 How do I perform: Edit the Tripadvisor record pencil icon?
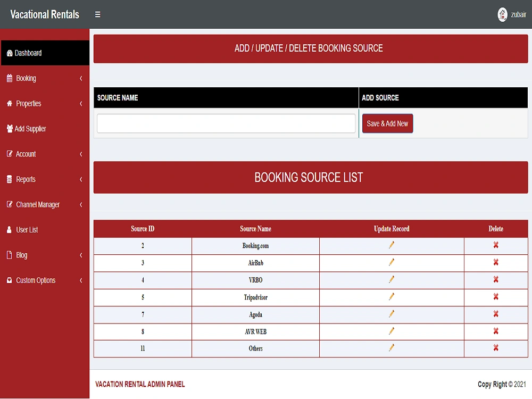392,297
